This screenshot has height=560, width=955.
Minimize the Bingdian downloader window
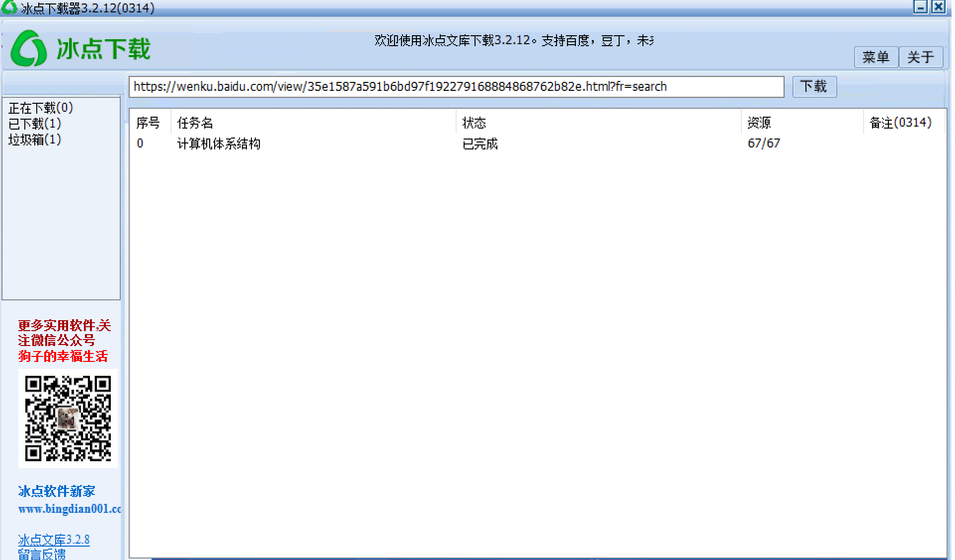pos(921,6)
